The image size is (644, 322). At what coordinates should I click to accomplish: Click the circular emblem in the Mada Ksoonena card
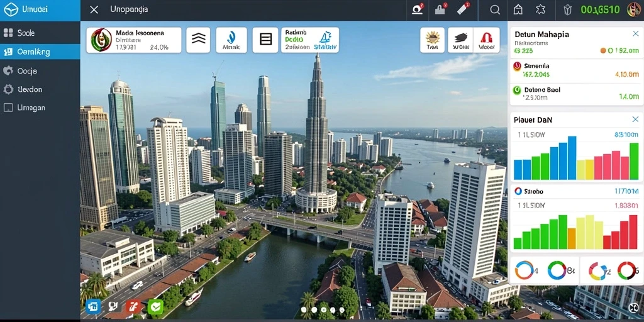point(101,40)
